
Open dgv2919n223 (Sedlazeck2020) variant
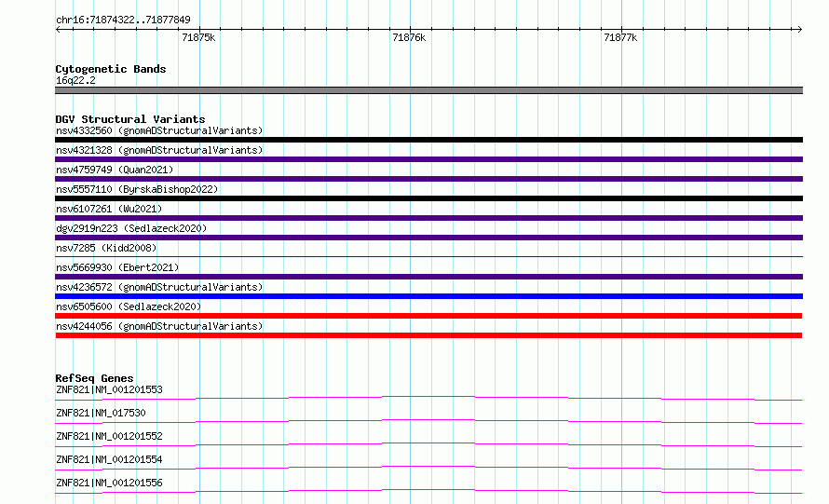(131, 228)
